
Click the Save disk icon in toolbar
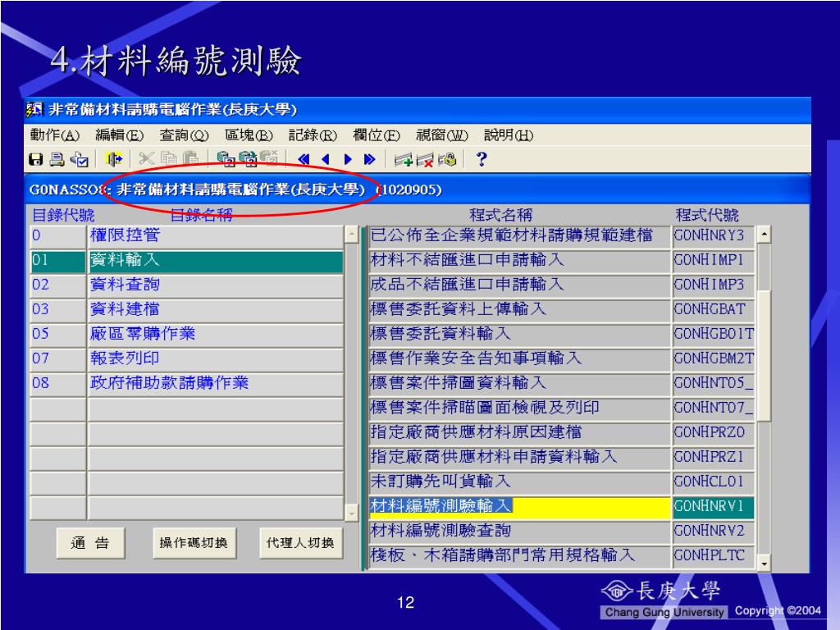click(x=36, y=159)
